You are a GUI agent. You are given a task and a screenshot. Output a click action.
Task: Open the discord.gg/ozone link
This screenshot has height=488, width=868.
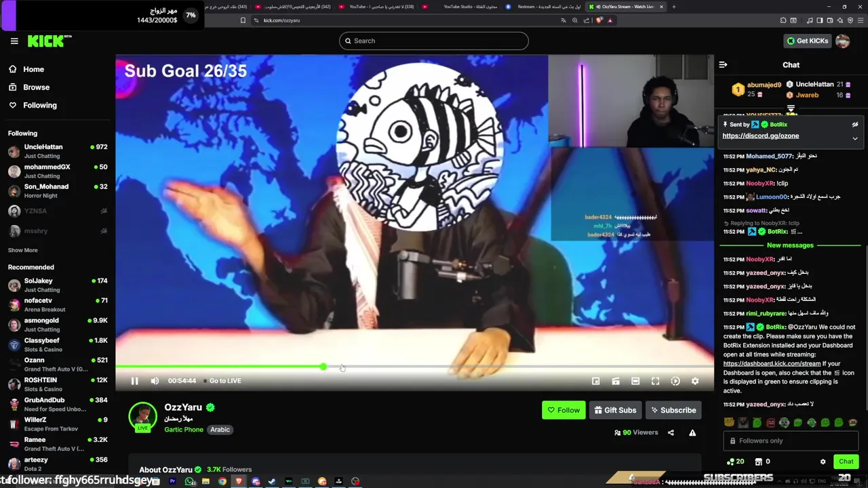pyautogui.click(x=760, y=136)
